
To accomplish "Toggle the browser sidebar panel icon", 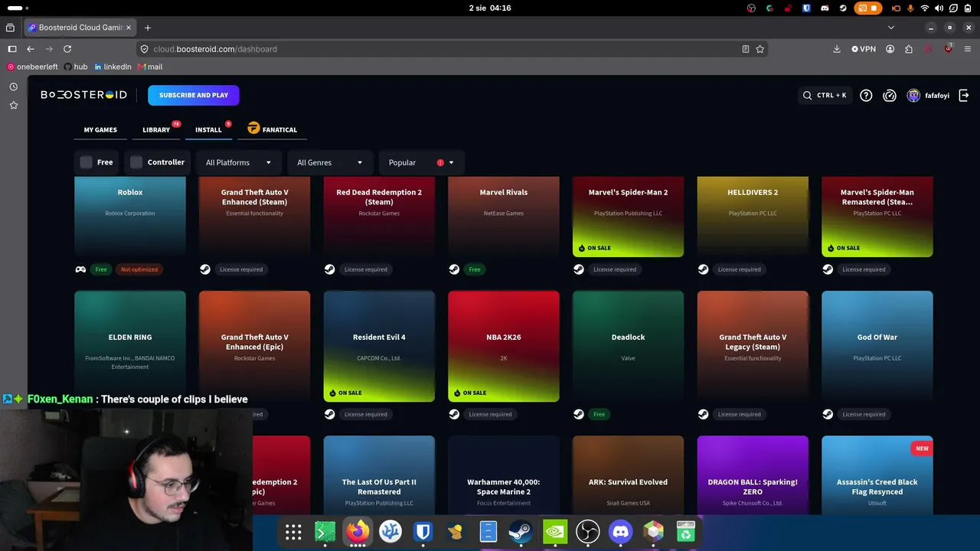I will 12,49.
